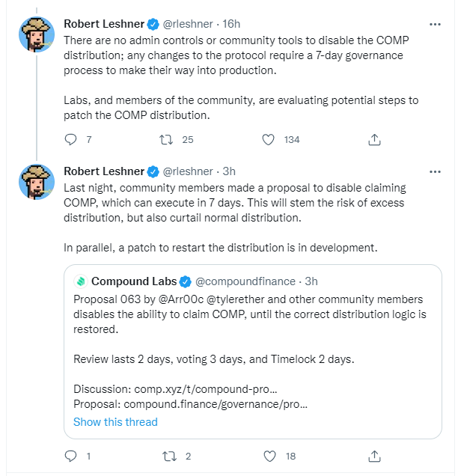Reply to the first Robert Leshner tweet

click(71, 139)
